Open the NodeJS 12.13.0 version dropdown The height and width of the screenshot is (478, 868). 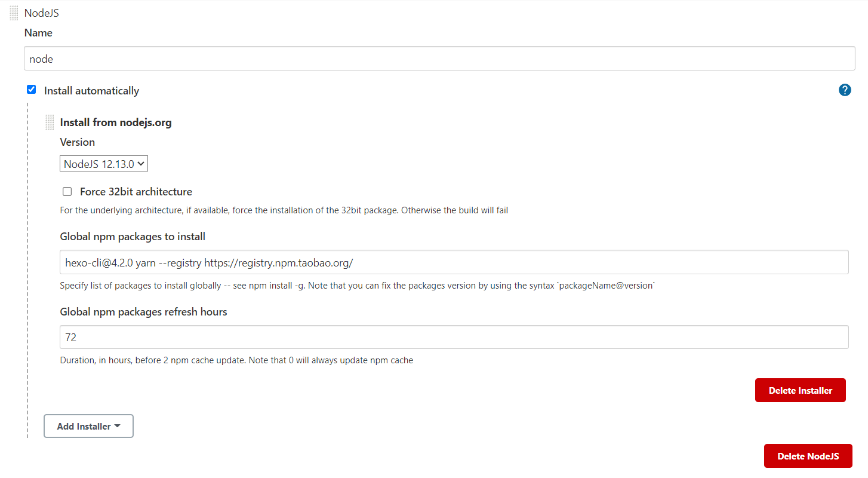point(104,164)
